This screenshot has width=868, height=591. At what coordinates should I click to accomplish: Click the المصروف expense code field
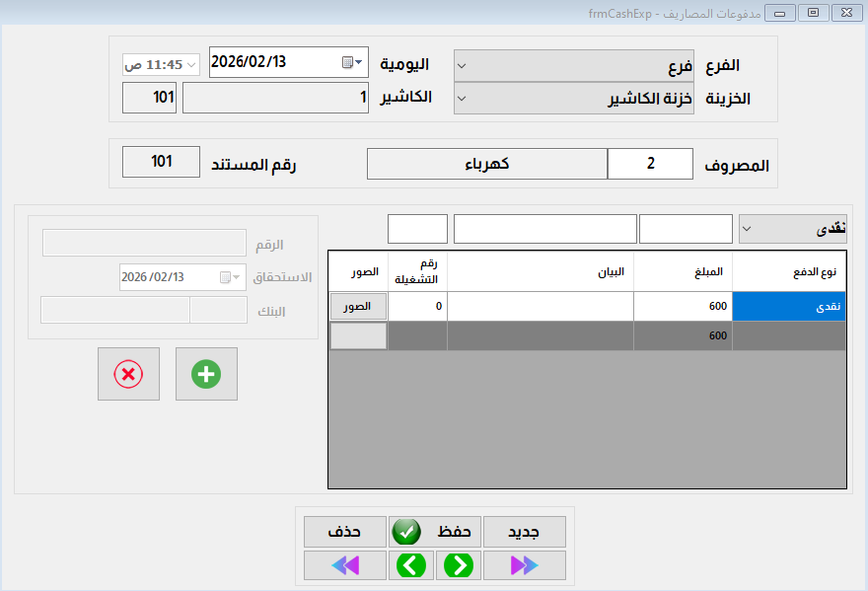650,164
